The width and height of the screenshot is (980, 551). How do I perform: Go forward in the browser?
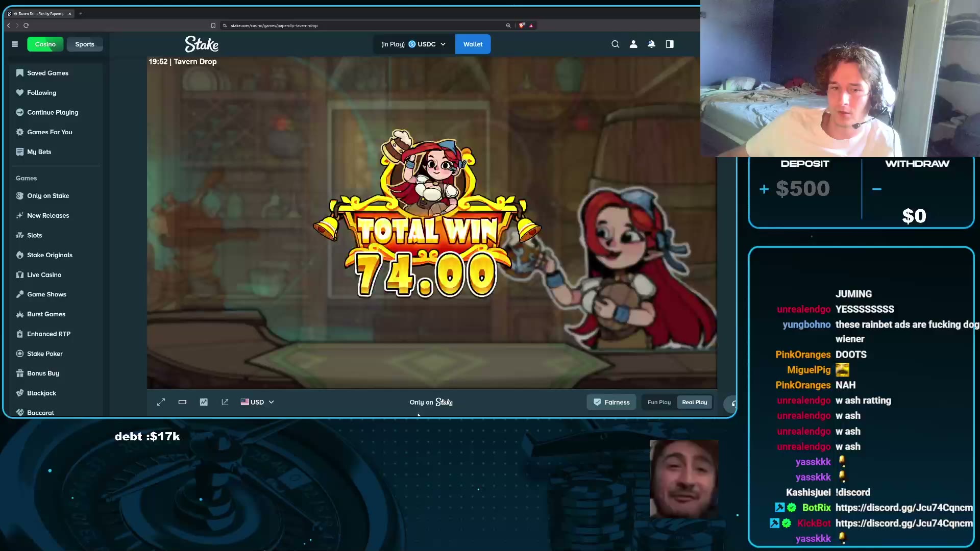click(x=17, y=26)
